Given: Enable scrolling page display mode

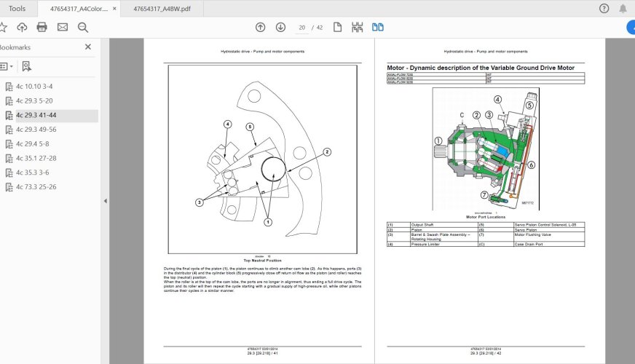Looking at the screenshot, I should (x=357, y=27).
